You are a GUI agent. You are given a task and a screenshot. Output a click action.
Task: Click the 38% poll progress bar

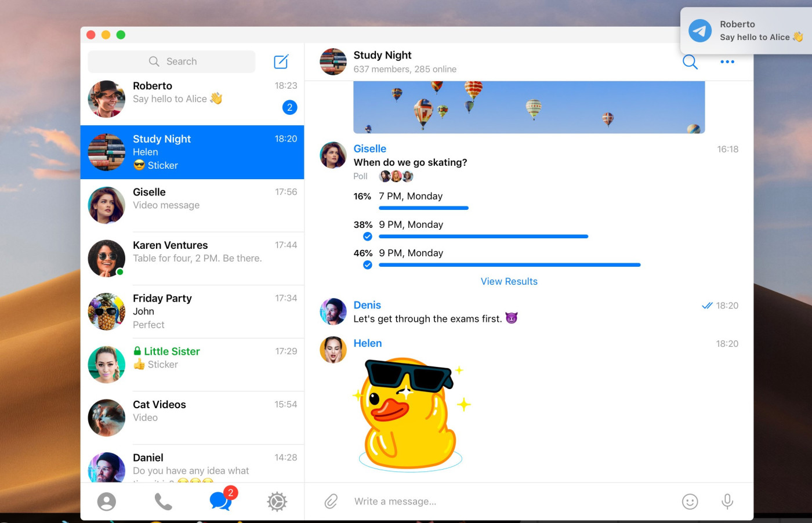(x=484, y=237)
